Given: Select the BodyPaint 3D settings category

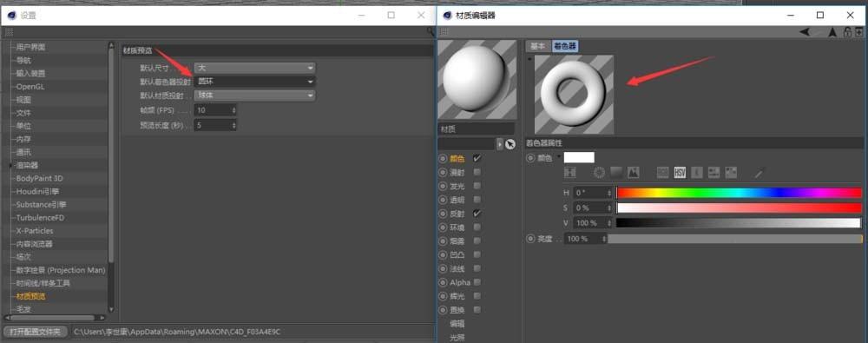Looking at the screenshot, I should click(39, 178).
